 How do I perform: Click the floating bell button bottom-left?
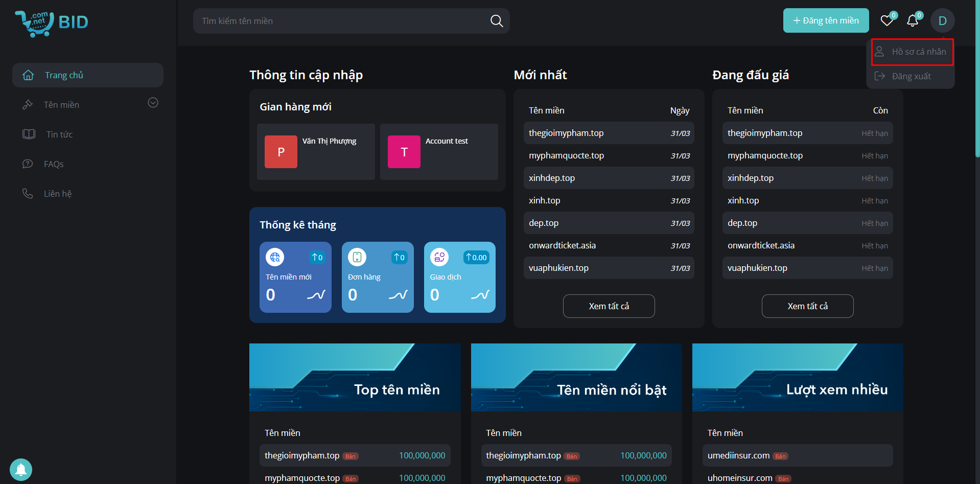tap(21, 469)
